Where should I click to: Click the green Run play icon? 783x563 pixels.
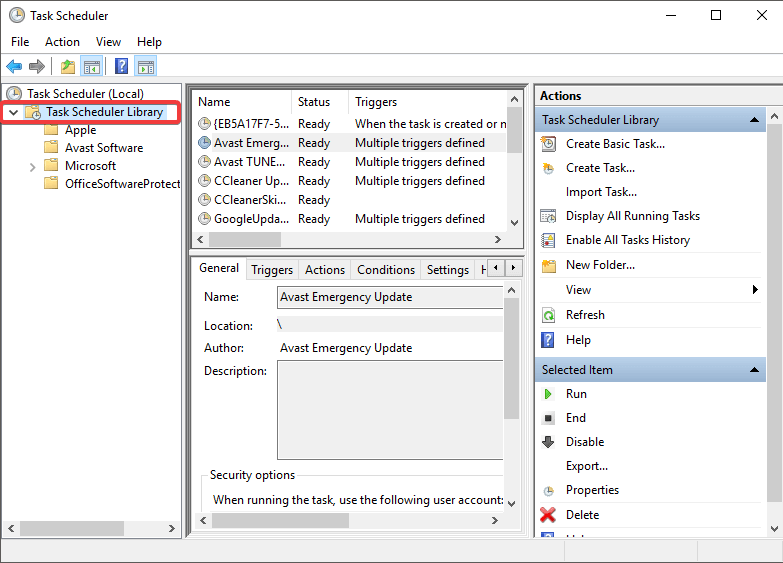(548, 394)
